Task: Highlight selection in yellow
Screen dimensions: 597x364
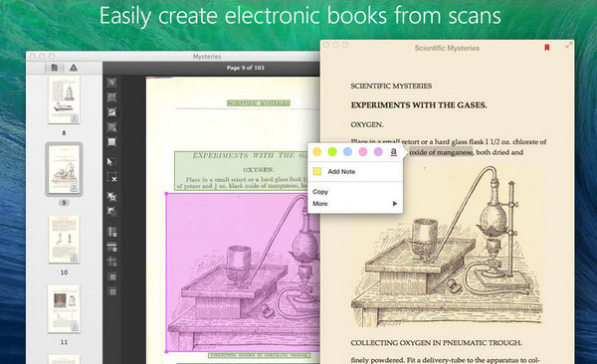Action: [x=316, y=152]
